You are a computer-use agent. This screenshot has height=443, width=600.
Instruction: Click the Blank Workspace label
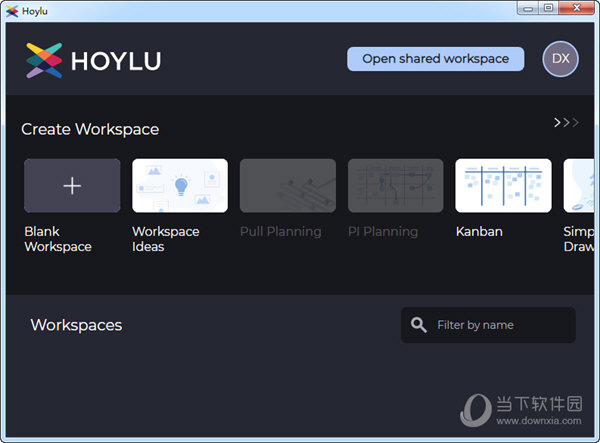[x=58, y=239]
